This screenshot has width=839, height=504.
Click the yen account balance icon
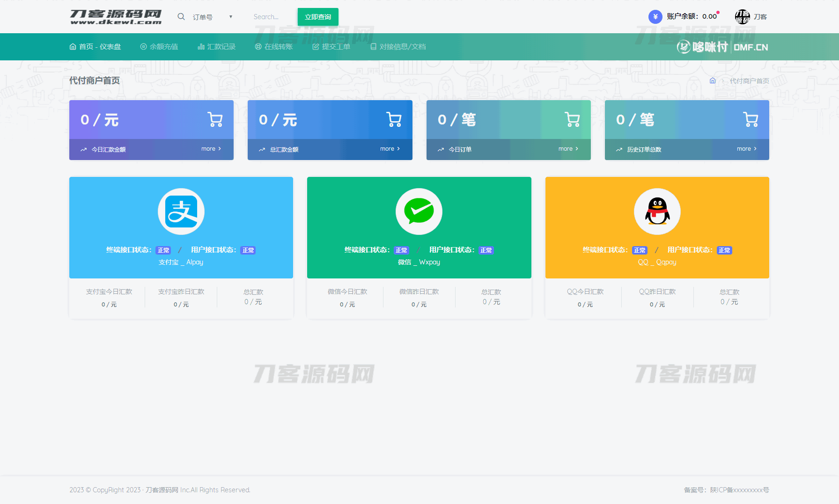[655, 17]
